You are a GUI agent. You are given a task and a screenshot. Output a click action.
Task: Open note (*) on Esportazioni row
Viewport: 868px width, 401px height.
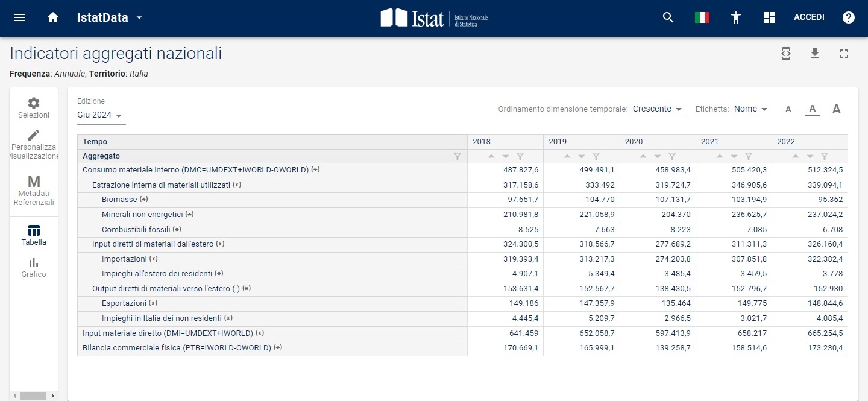pyautogui.click(x=153, y=303)
